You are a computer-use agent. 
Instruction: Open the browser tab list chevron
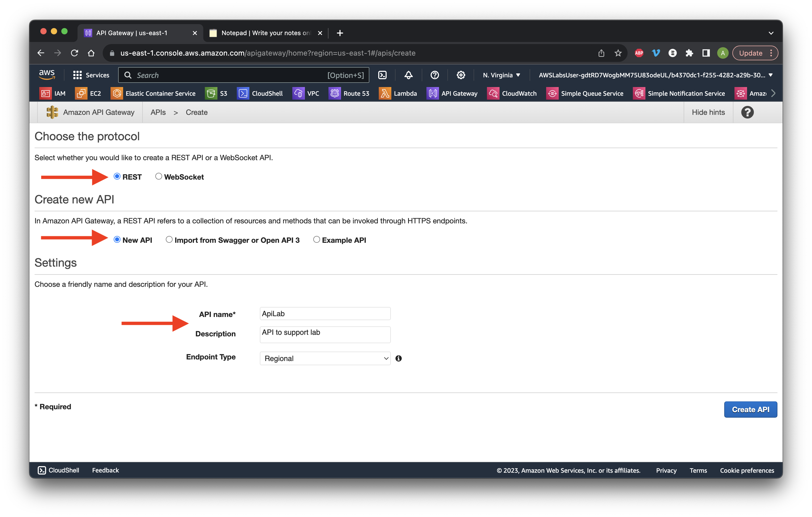pyautogui.click(x=771, y=33)
